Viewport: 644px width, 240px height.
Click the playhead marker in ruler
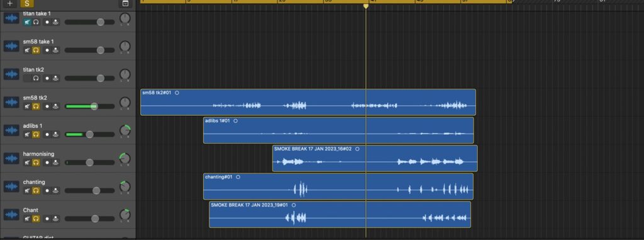pos(366,6)
